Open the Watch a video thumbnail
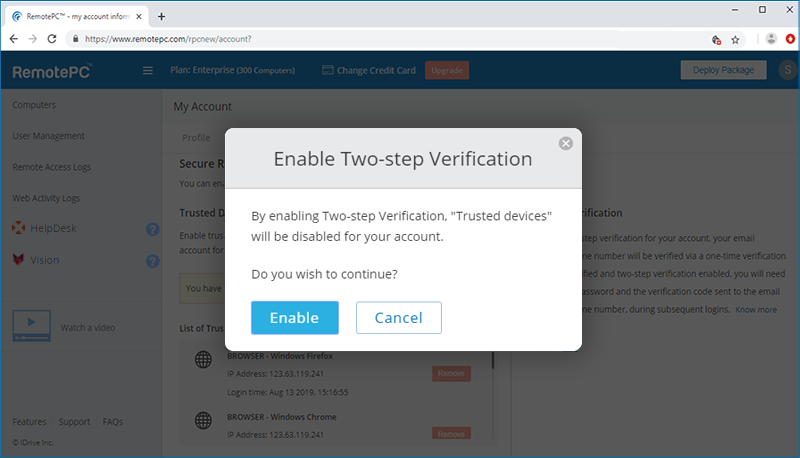Screen dimensions: 800x458 pyautogui.click(x=32, y=326)
